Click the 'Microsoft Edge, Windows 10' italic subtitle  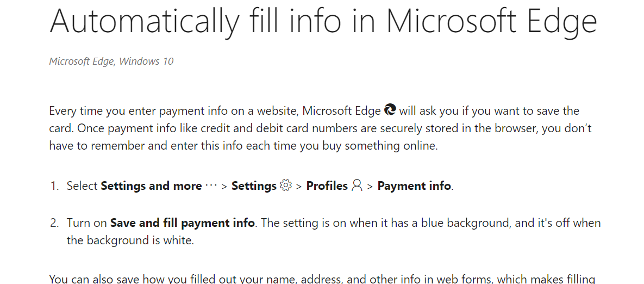tap(111, 61)
